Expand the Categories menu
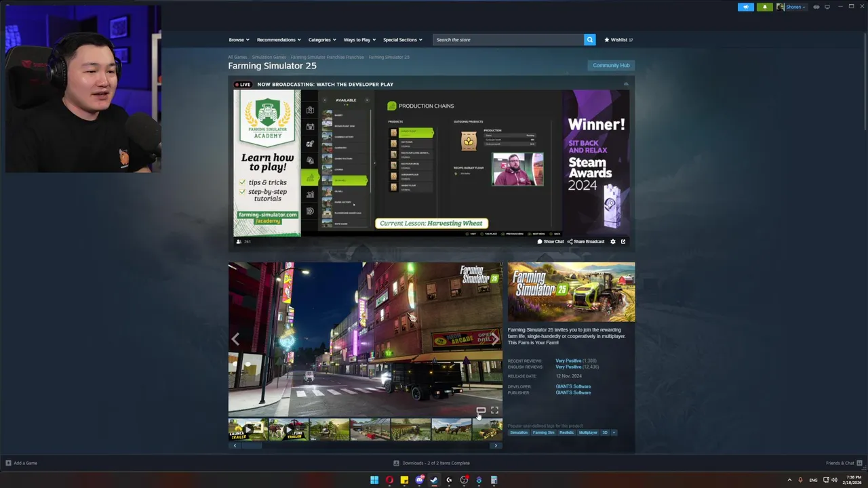This screenshot has width=868, height=488. (321, 39)
